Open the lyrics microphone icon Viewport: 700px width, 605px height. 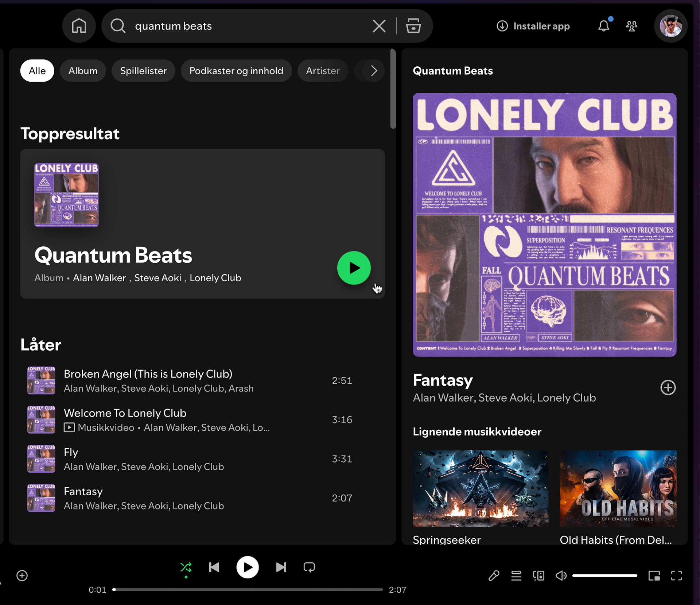click(494, 575)
